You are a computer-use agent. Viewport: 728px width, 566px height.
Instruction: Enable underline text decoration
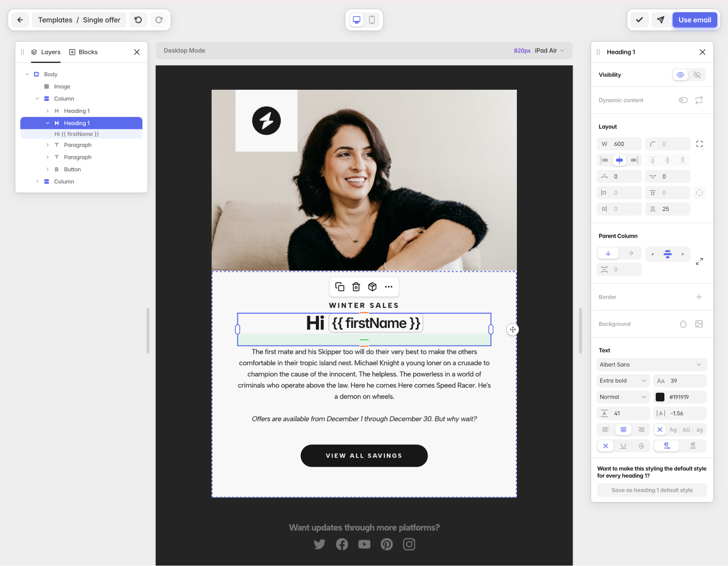623,446
